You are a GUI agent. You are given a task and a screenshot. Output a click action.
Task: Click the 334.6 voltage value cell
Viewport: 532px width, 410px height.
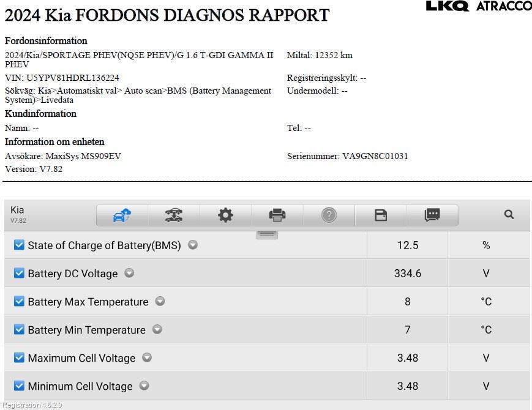pos(407,274)
